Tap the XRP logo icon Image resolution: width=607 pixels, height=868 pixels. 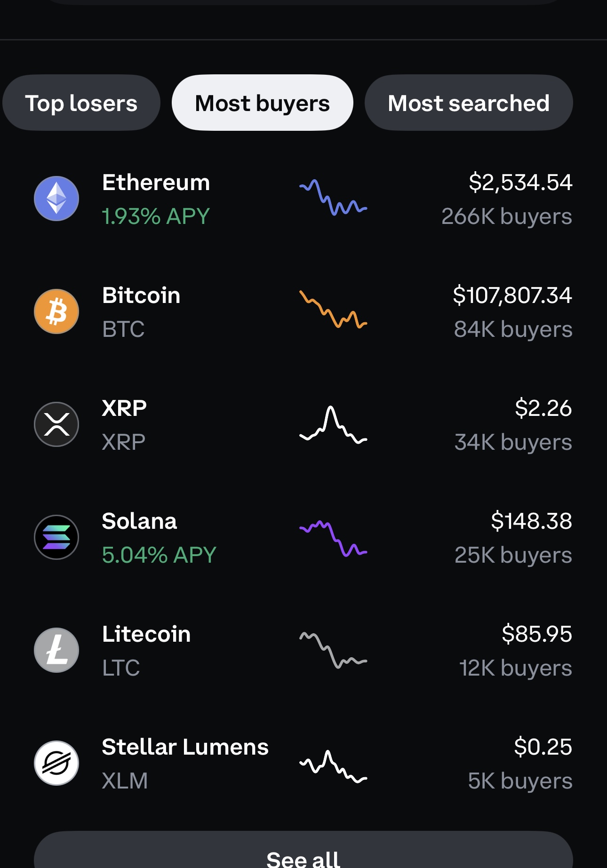point(56,424)
